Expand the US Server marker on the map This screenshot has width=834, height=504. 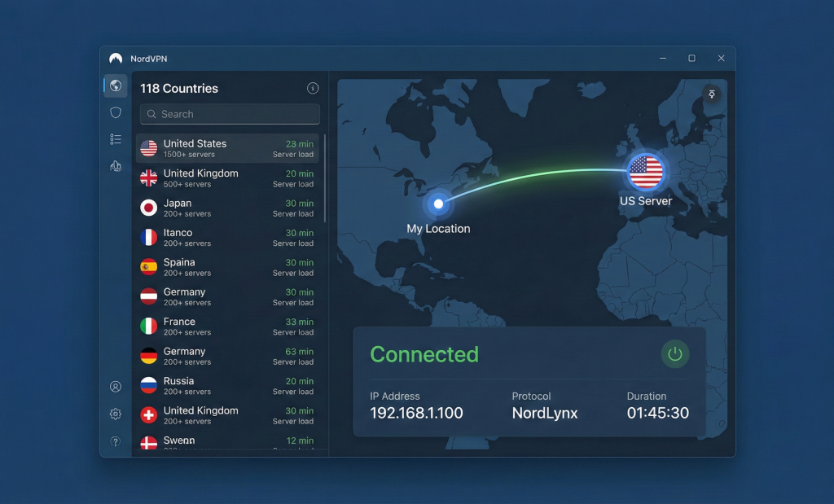[646, 173]
